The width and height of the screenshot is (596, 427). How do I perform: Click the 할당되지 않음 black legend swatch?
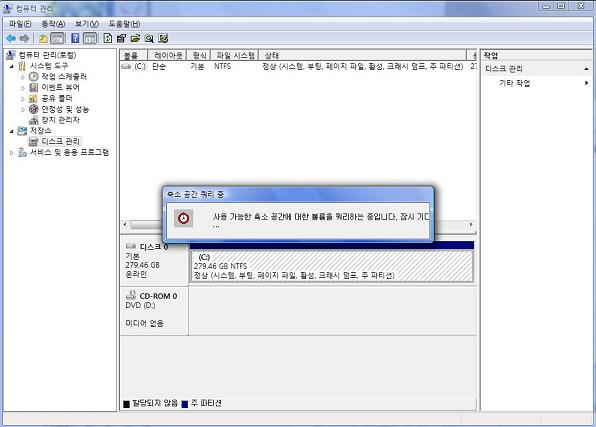coord(126,404)
